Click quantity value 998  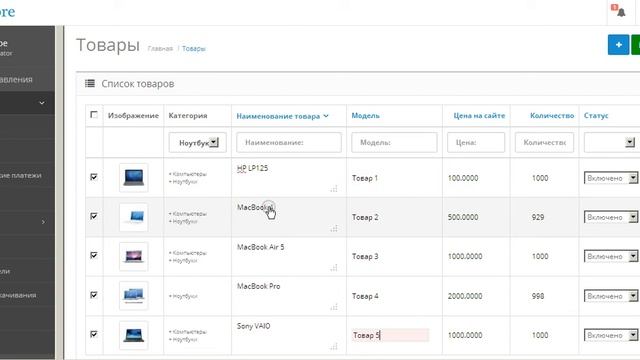coord(538,296)
